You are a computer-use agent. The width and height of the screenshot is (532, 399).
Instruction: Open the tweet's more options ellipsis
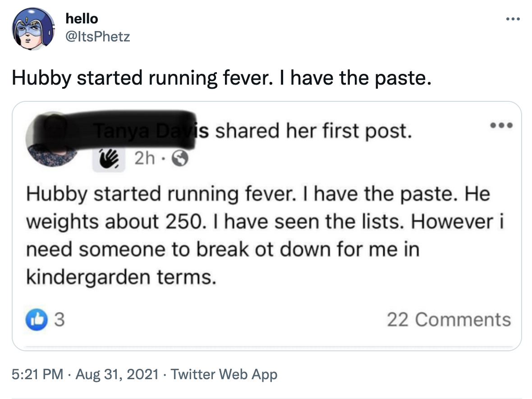513,20
